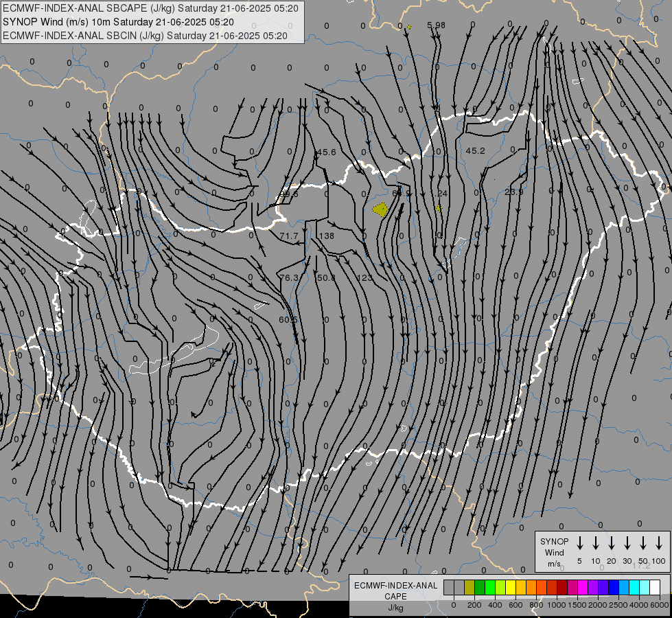
Task: Click the 2000 colorbar tick label
Action: (x=597, y=605)
